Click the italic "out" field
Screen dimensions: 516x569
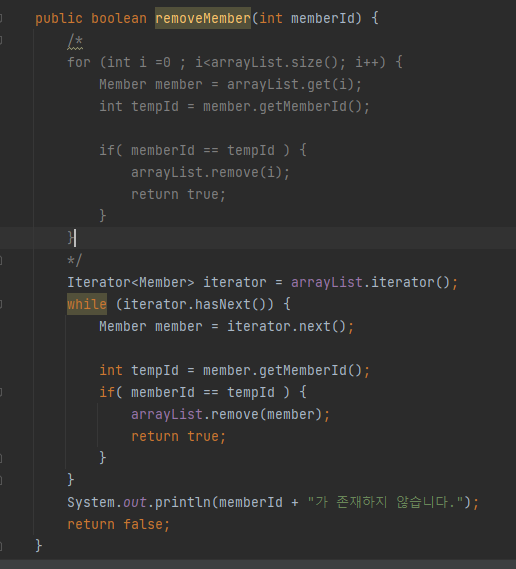[135, 502]
